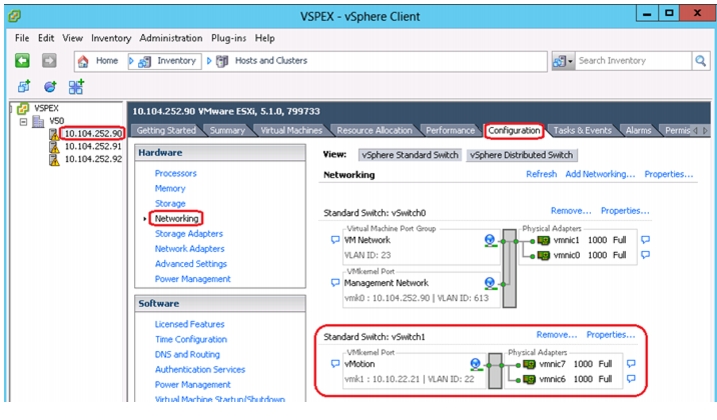
Task: Switch to the Summary tab
Action: (227, 131)
